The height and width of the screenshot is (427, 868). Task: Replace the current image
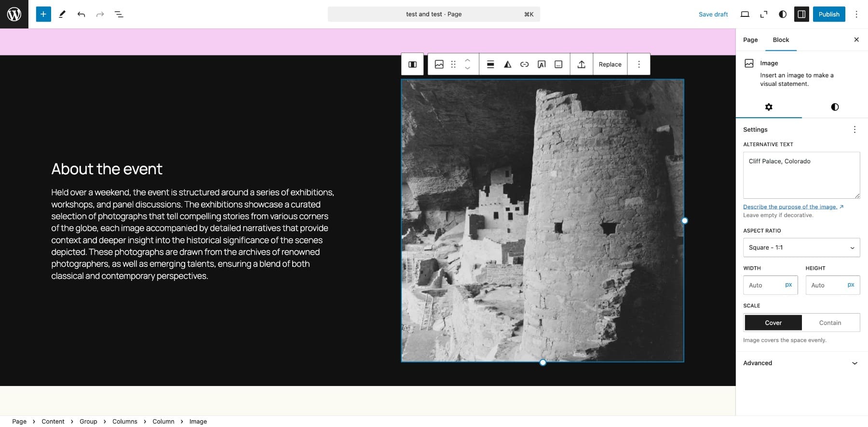[610, 64]
